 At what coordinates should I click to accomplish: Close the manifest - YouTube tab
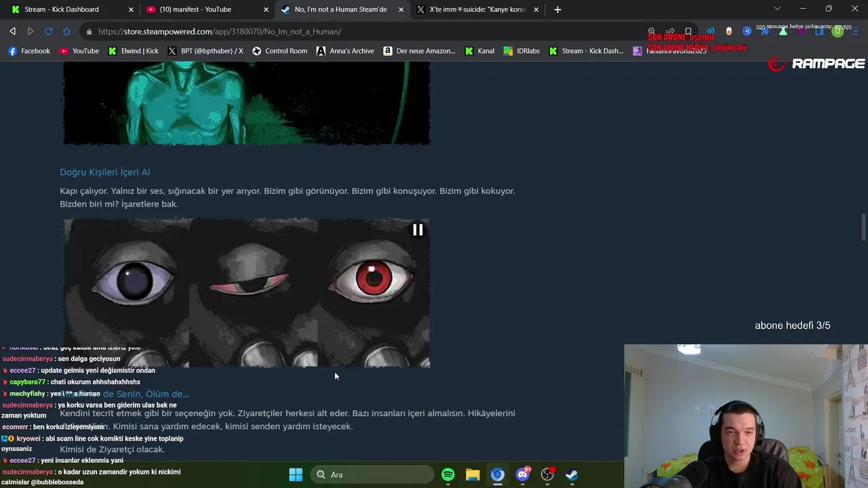[x=267, y=9]
